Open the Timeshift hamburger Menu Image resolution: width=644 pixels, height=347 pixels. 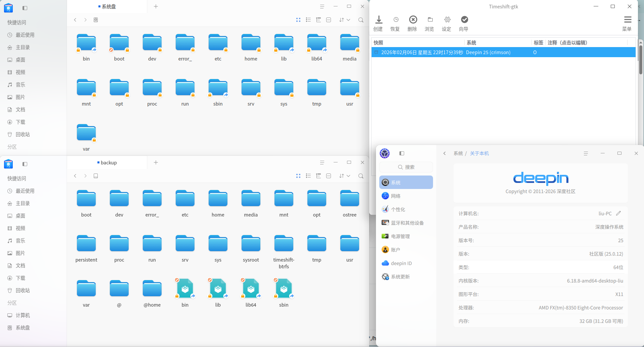tap(627, 20)
